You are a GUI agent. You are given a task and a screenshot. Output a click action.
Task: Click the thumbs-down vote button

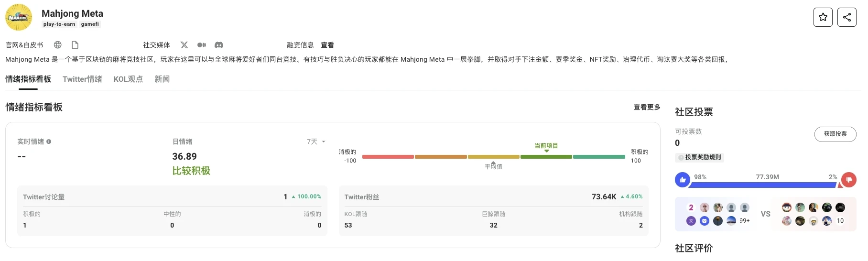click(x=849, y=180)
